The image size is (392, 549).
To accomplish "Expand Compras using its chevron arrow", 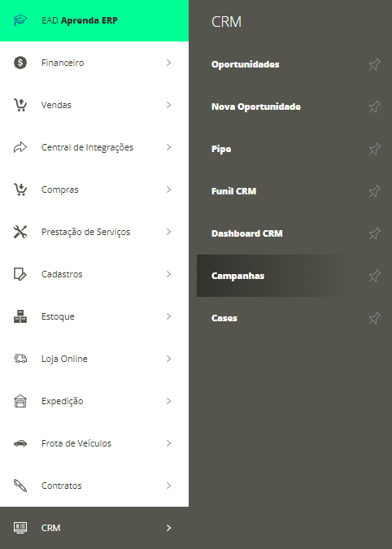I will [x=168, y=190].
